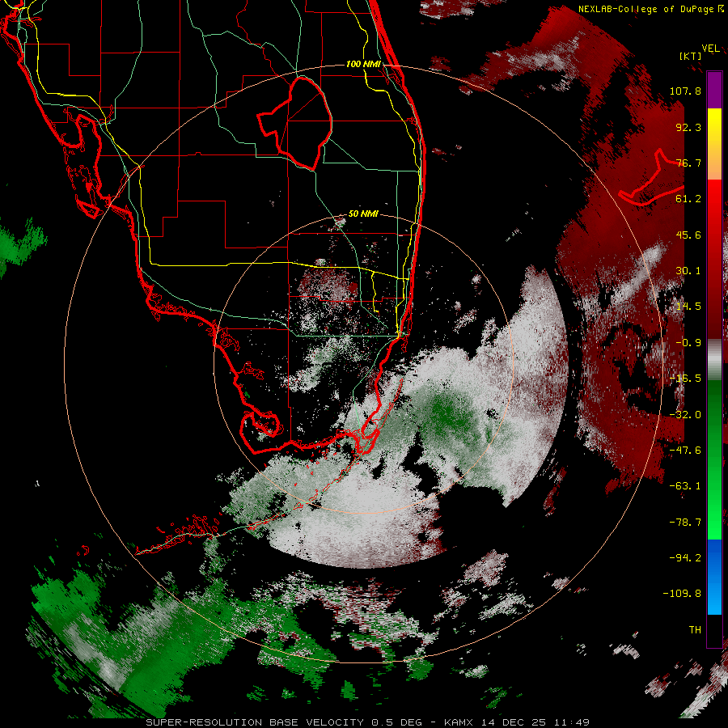Click the -47.6 value on velocity scale
The image size is (728, 728).
[x=685, y=451]
